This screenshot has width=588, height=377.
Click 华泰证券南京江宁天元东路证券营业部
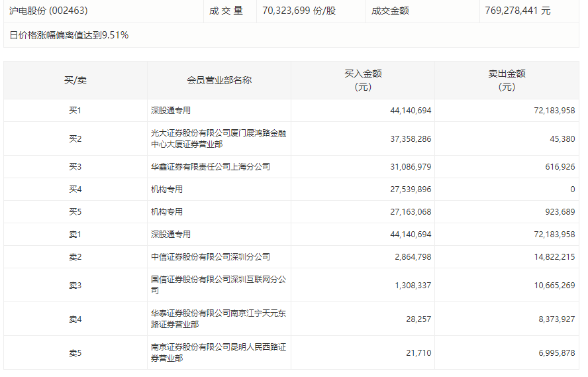point(219,319)
